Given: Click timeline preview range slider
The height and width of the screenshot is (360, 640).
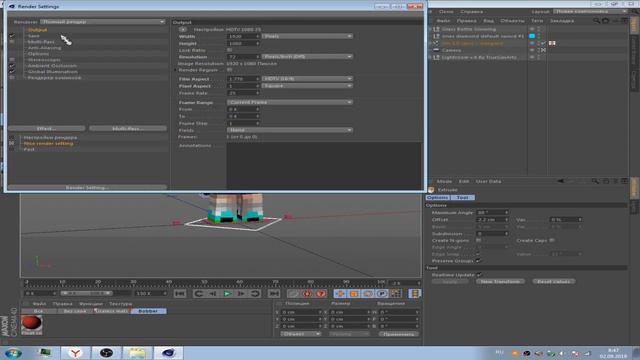Looking at the screenshot, I should tap(86, 293).
